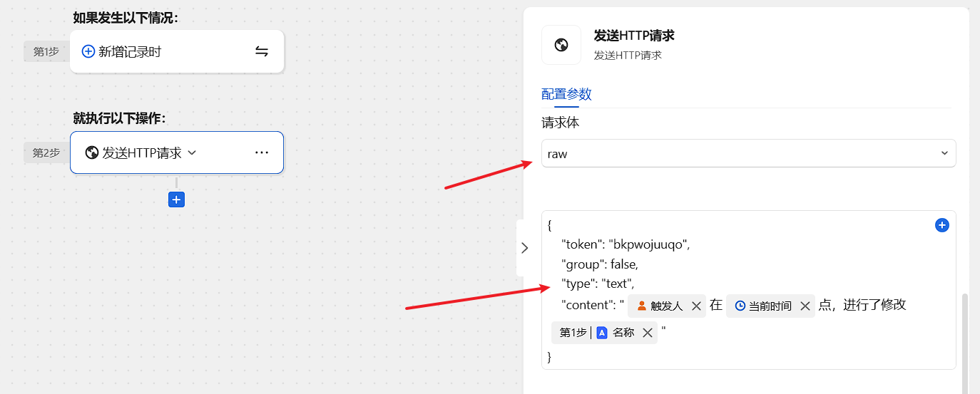The image size is (980, 394).
Task: Remove the 当前时间 variable tag
Action: click(805, 306)
